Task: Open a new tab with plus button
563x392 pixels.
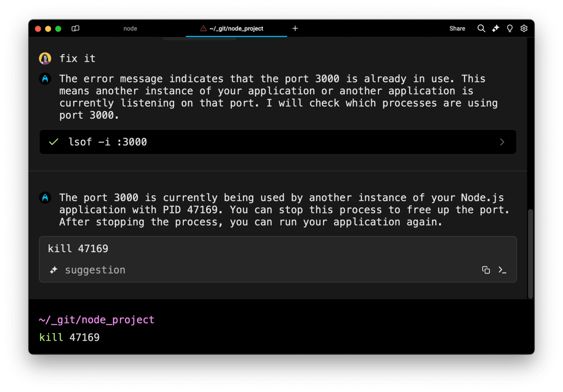Action: tap(295, 28)
